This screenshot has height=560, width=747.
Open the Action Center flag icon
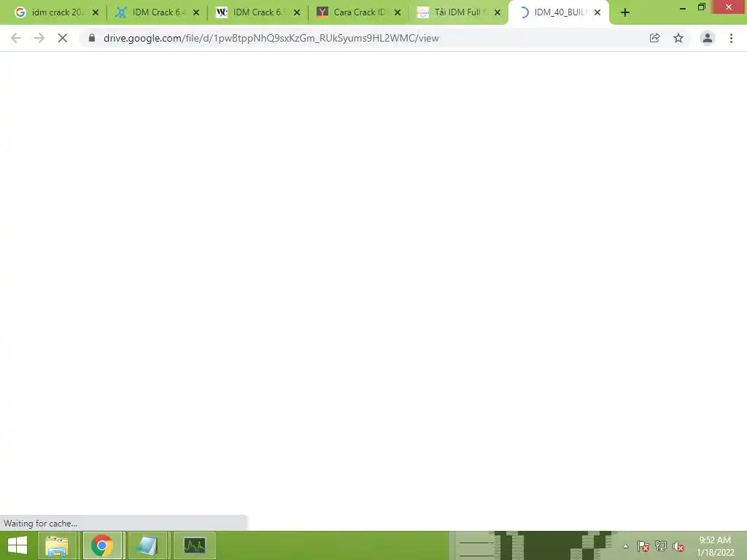(643, 546)
